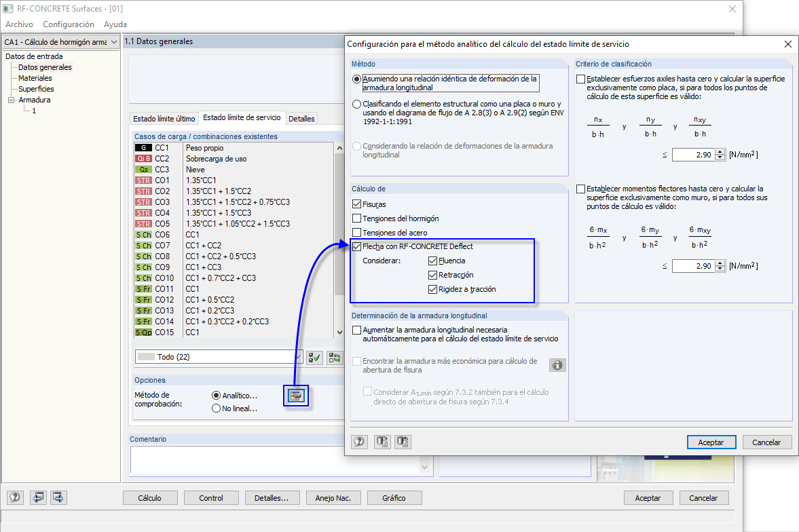The height and width of the screenshot is (532, 799).
Task: Toggle the Fisuras checkbox
Action: tap(356, 204)
